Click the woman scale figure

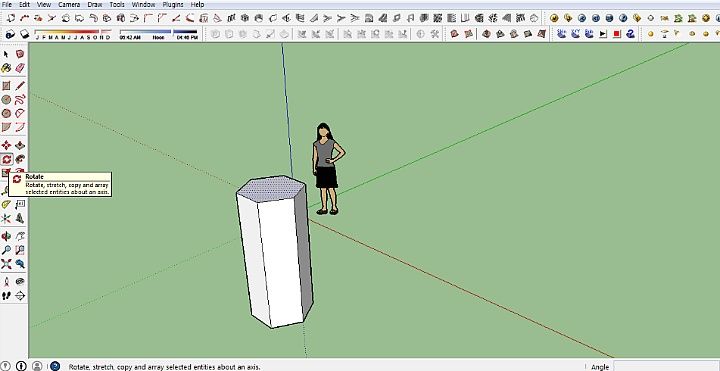pos(327,169)
